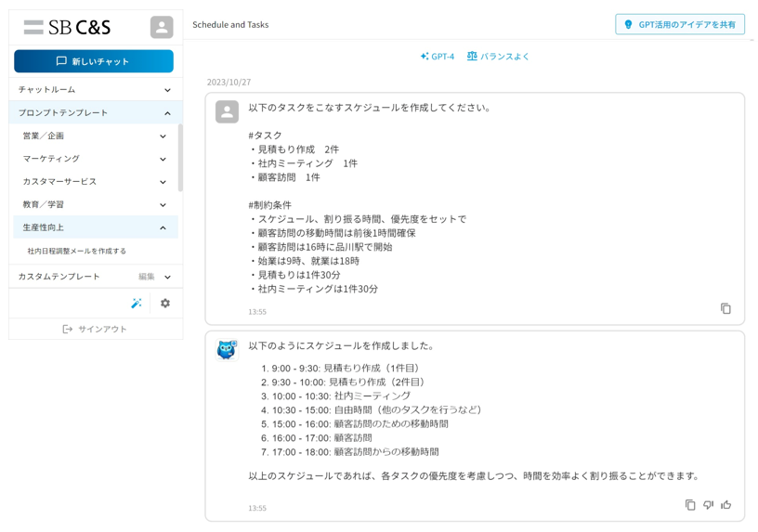The image size is (758, 532).
Task: Click the #タスク heading
Action: 265,136
